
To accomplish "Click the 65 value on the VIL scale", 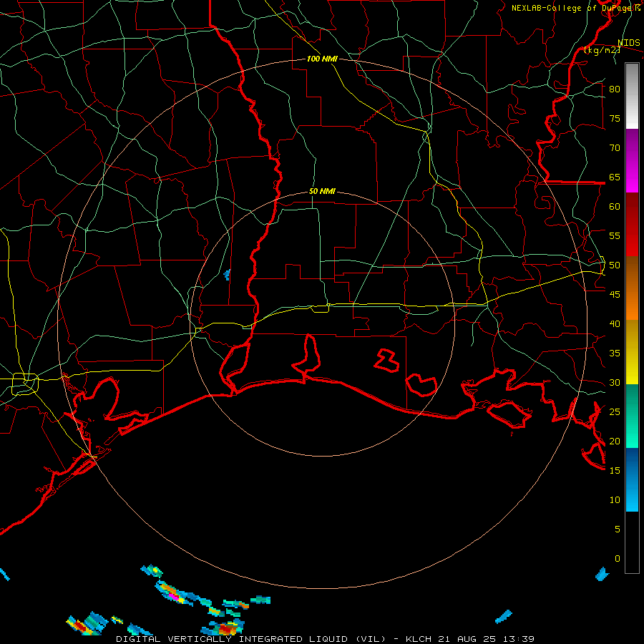I will 615,177.
